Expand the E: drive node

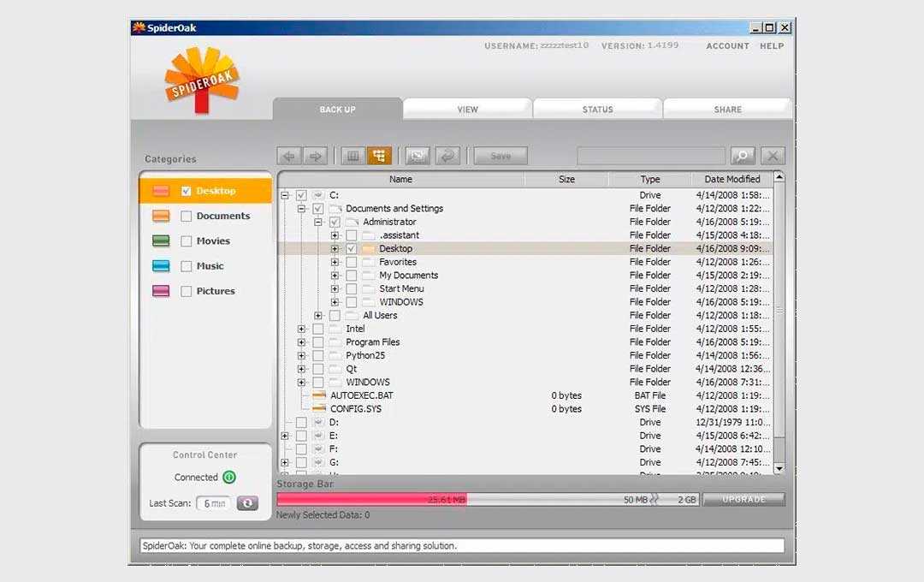285,436
